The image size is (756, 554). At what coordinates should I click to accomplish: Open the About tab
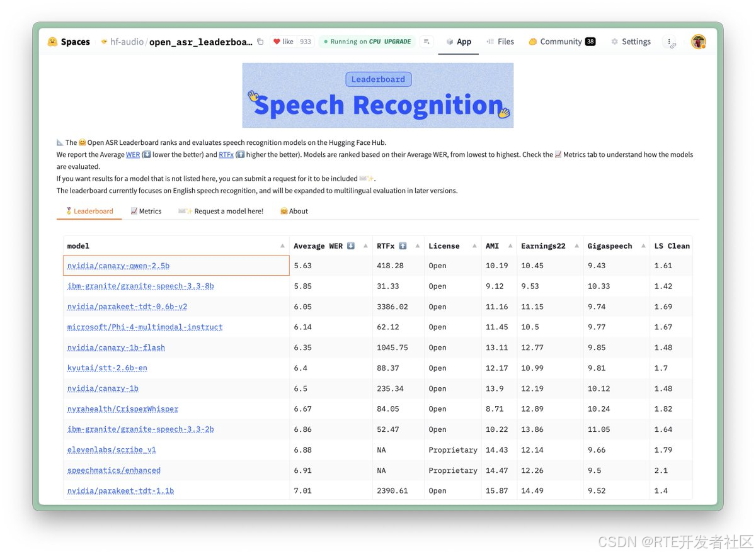[x=294, y=211]
